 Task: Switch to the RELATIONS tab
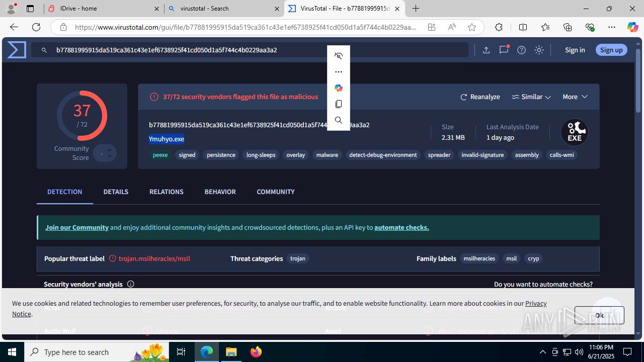pos(167,192)
